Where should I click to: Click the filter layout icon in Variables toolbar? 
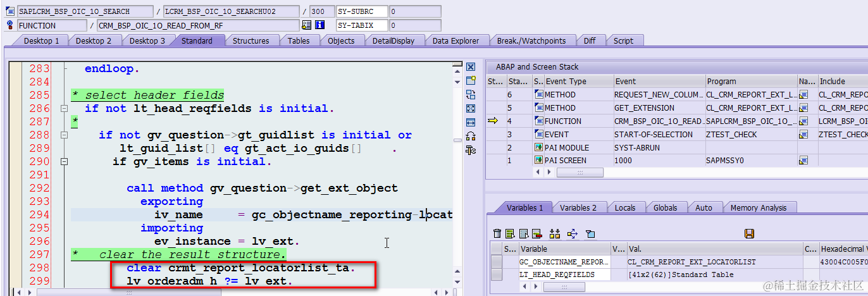[x=590, y=234]
